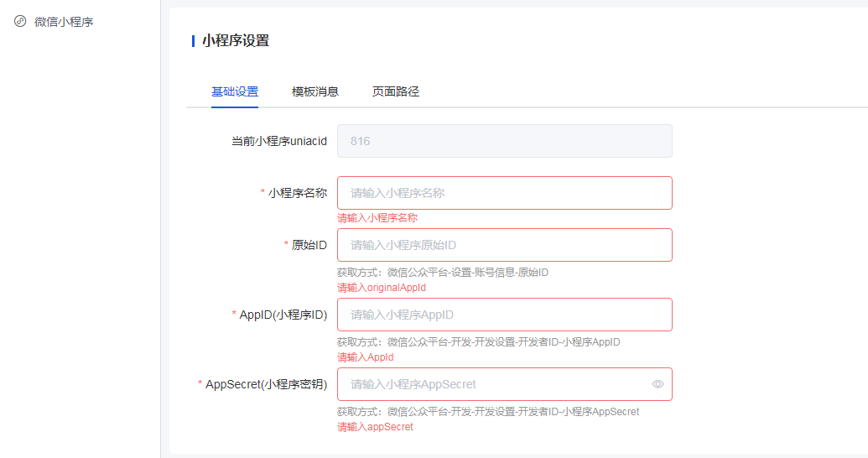
Task: Click the 请输入小程序名称 red error message
Action: point(377,218)
